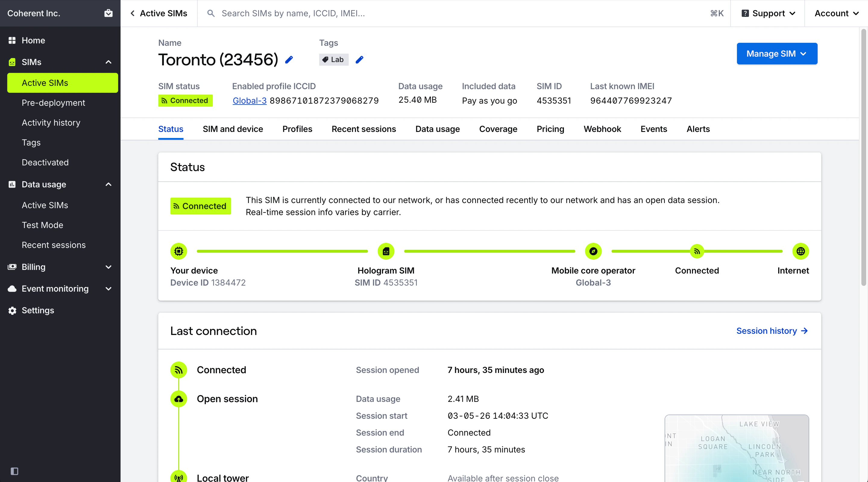868x482 pixels.
Task: Click the Connected signal icon on diagram
Action: pyautogui.click(x=697, y=251)
